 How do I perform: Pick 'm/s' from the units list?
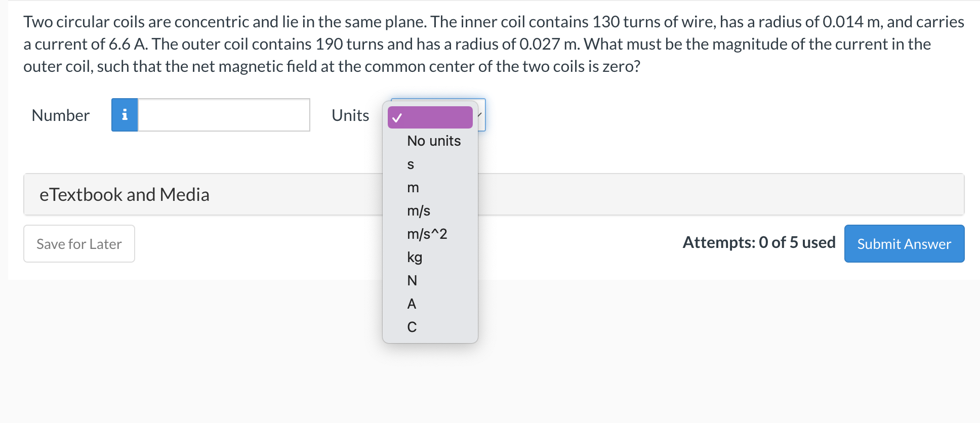tap(418, 210)
